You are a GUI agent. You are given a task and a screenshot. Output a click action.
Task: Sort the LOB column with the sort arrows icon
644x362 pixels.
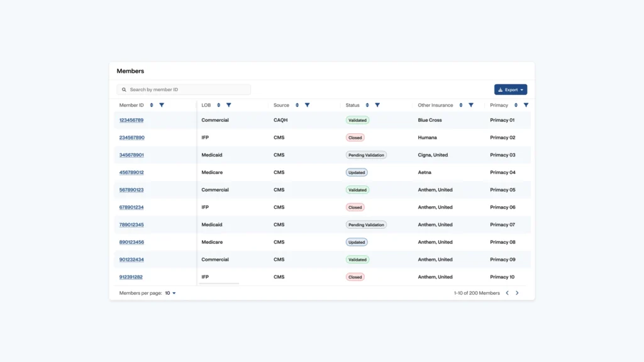218,105
